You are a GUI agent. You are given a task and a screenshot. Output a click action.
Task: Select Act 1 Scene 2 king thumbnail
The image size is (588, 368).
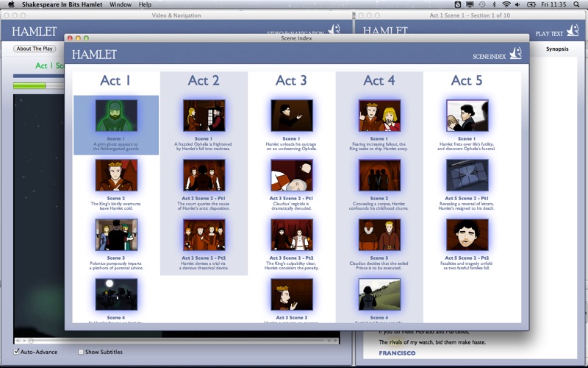click(x=116, y=175)
